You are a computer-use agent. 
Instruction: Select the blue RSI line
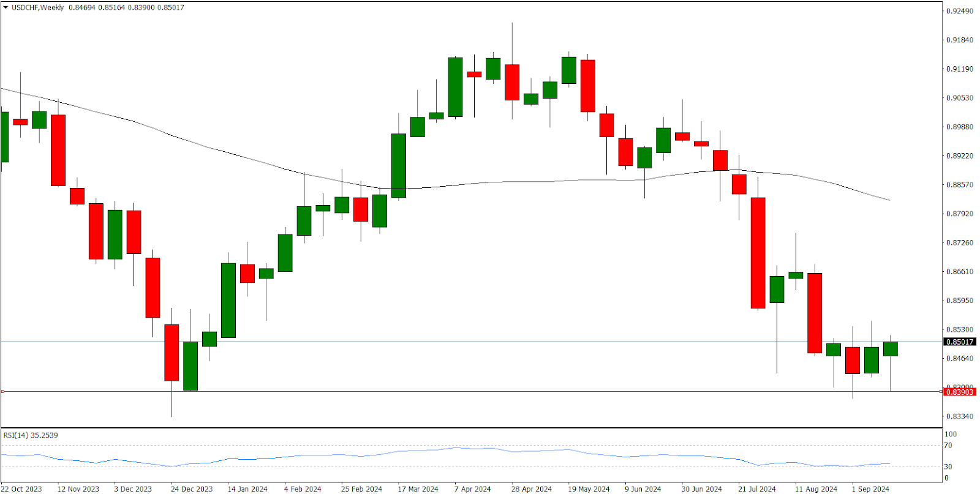click(x=429, y=451)
